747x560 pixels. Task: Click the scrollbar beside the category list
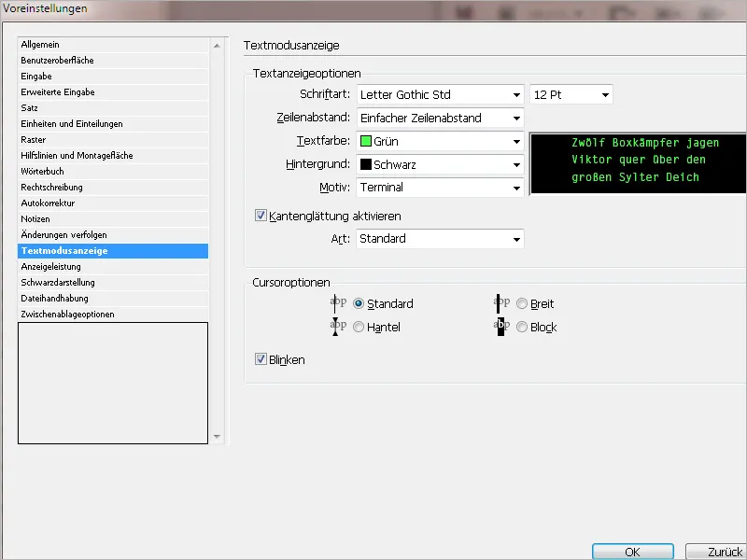(217, 233)
